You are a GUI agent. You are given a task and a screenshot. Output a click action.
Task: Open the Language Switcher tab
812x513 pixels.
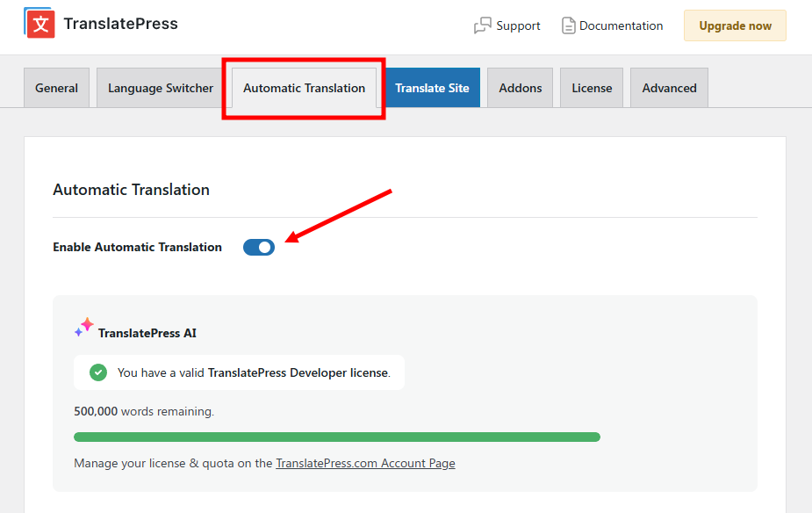161,88
